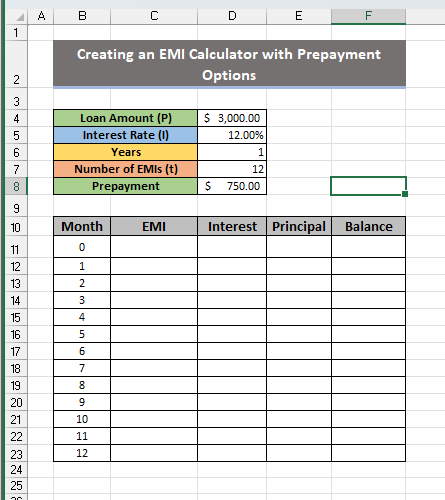Image resolution: width=445 pixels, height=500 pixels.
Task: Click the Interest Rate (I) label
Action: 125,135
